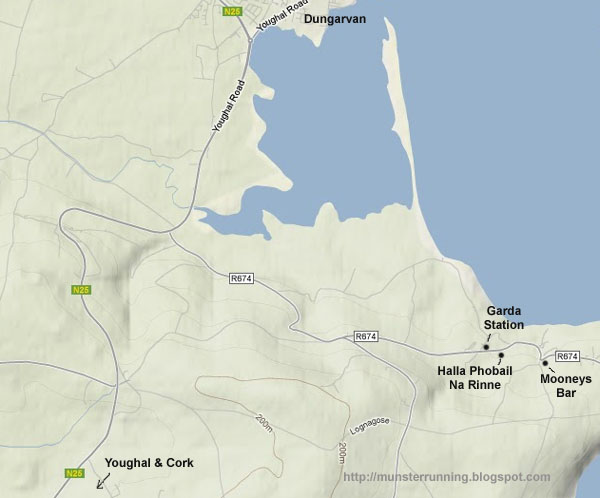Click the roundabout circle on Youghal Road
This screenshot has height=498, width=600.
[x=250, y=40]
